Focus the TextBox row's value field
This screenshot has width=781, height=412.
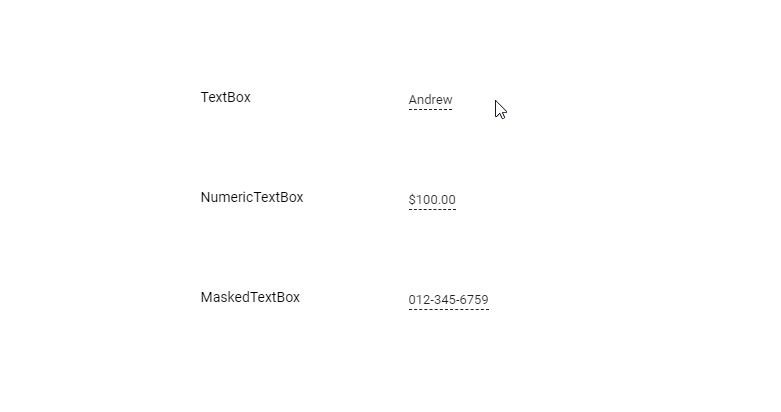pos(430,100)
